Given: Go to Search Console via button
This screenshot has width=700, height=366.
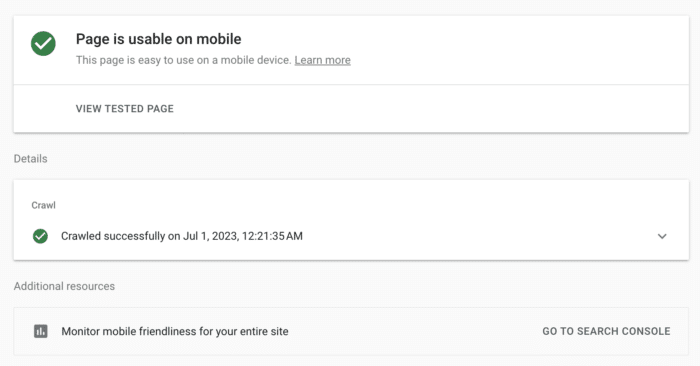Looking at the screenshot, I should coord(606,331).
